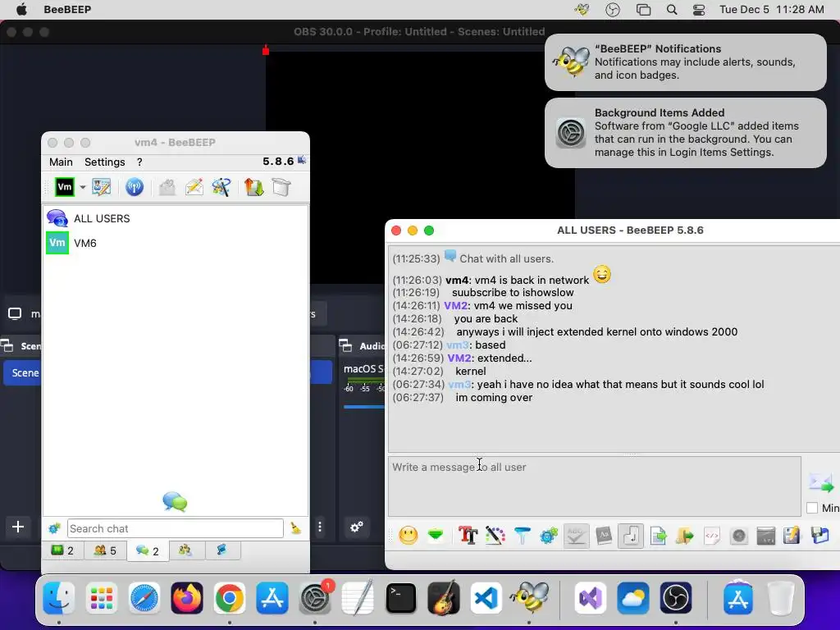This screenshot has height=630, width=840.
Task: Click the Vm user status avatar in BeeBEEP toolbar
Action: point(65,187)
